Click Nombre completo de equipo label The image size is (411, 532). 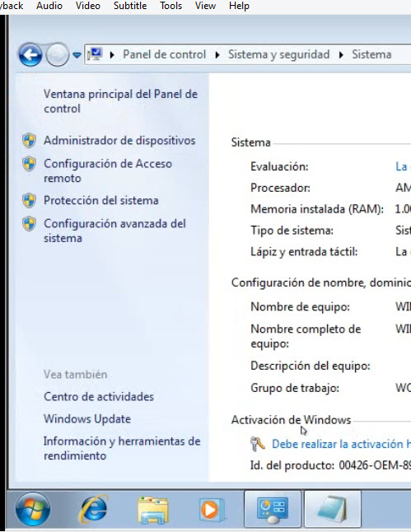(x=306, y=336)
